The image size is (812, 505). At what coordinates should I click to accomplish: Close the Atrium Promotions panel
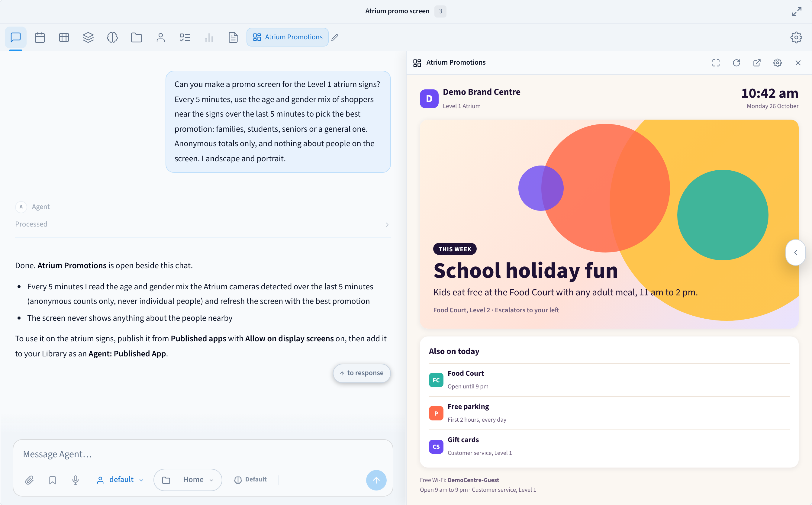click(798, 63)
